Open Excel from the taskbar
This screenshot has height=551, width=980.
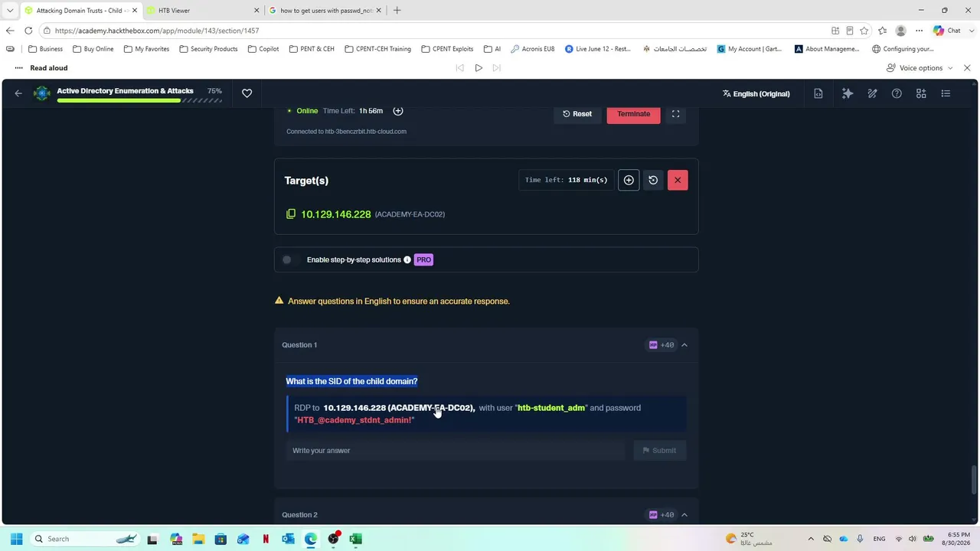click(355, 539)
